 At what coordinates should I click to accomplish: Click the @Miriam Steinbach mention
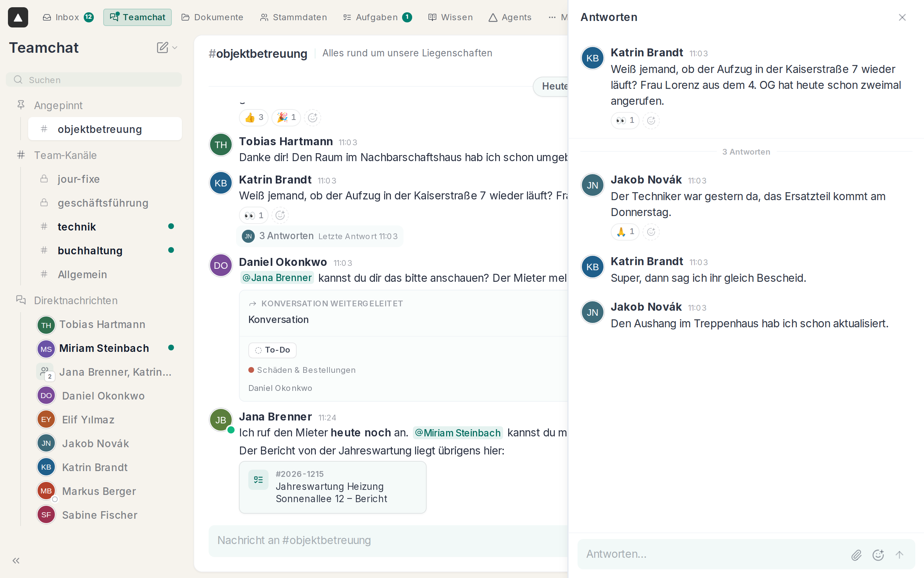click(x=458, y=433)
